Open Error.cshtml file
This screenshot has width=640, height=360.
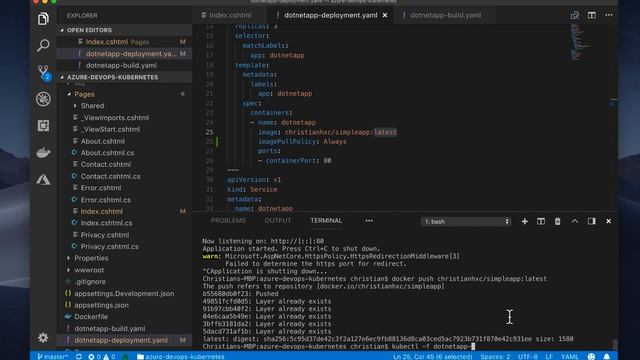(101, 188)
